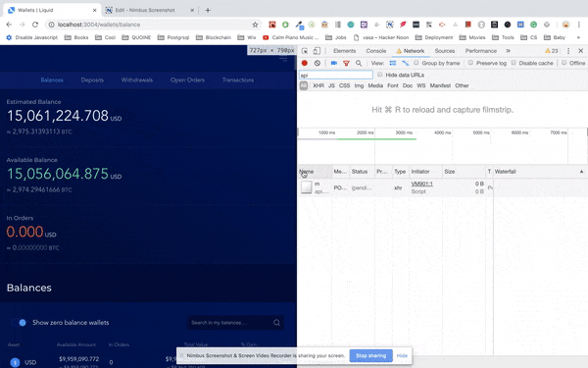588x368 pixels.
Task: Click the Nimbus Screenshot extension icon
Action: [390, 25]
